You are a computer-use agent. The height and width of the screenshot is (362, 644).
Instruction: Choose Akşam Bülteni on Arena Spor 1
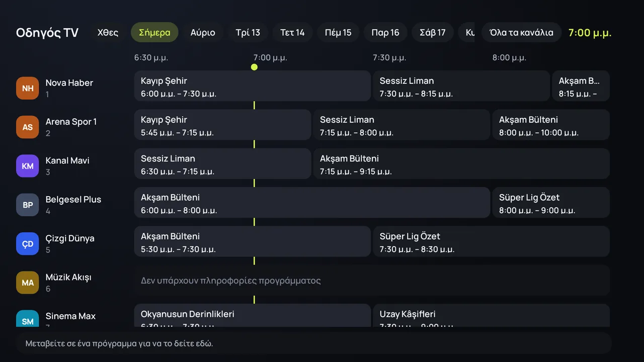551,125
